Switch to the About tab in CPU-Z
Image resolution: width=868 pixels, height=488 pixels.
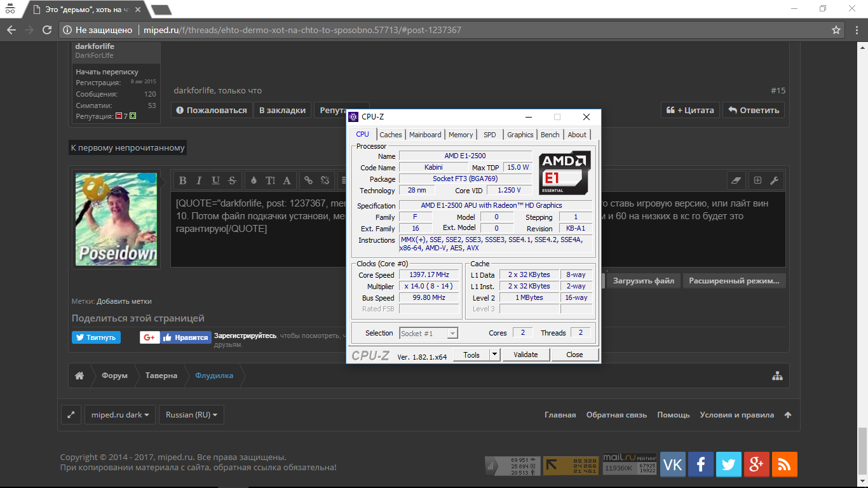tap(577, 135)
